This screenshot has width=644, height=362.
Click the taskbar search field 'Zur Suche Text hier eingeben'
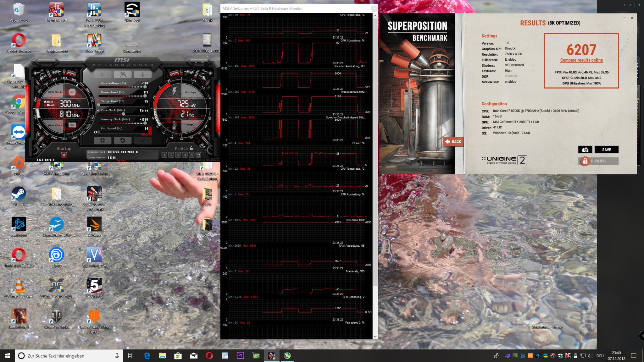pyautogui.click(x=69, y=356)
